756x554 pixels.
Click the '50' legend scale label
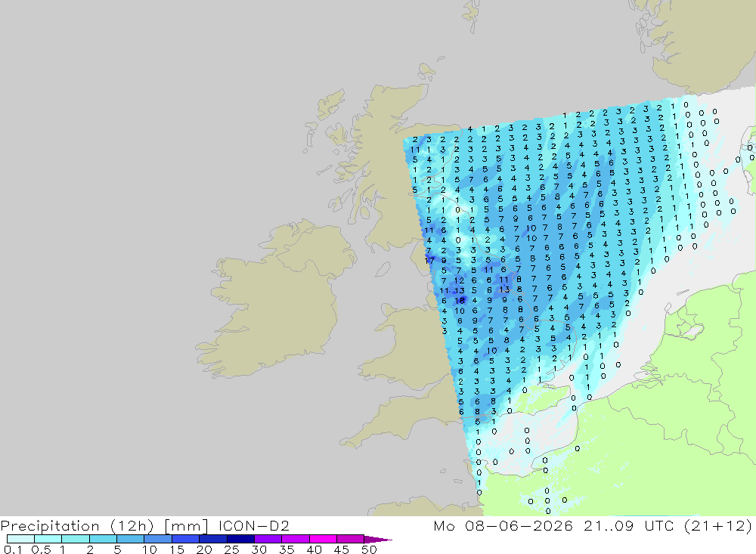pyautogui.click(x=369, y=549)
